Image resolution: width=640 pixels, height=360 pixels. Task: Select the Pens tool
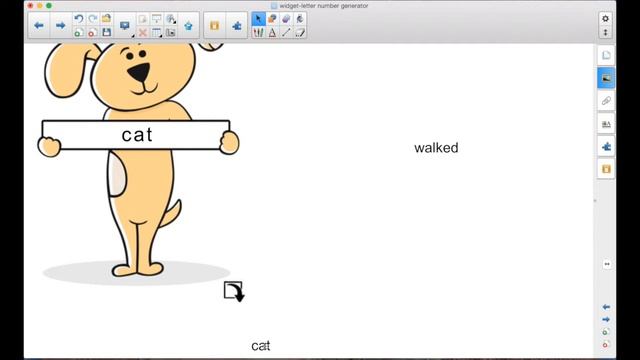[x=258, y=32]
